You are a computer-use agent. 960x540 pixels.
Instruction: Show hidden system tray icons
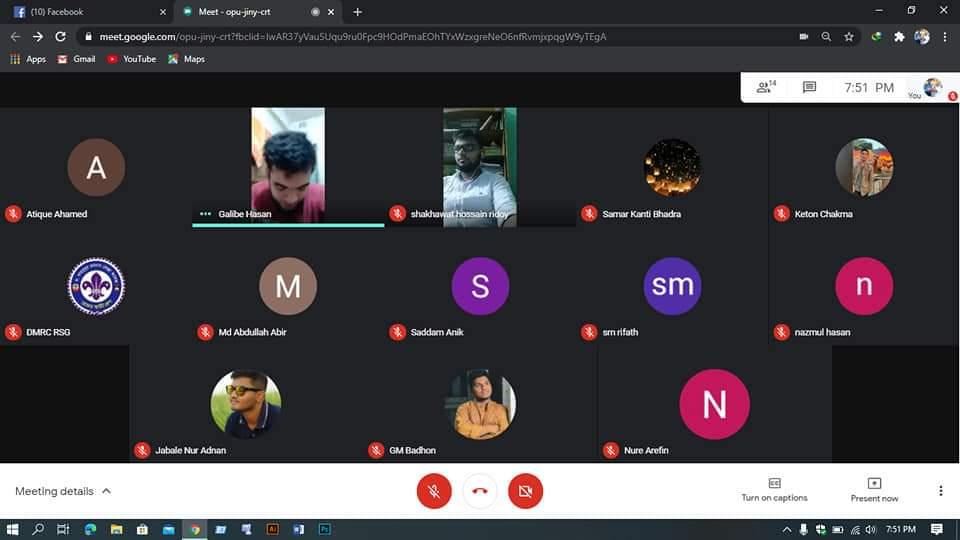787,529
